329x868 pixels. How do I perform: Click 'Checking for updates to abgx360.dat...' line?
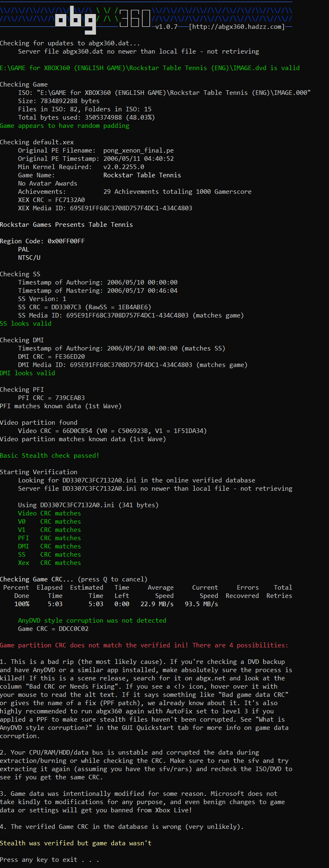click(70, 43)
